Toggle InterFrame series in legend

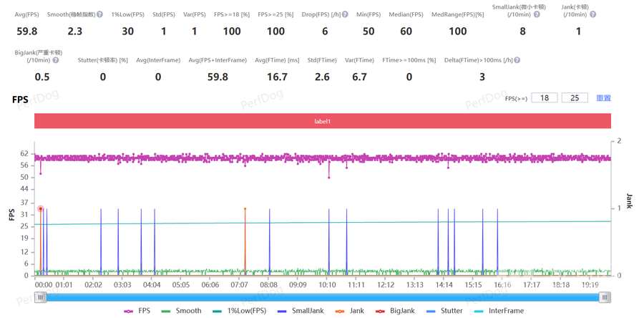(499, 311)
